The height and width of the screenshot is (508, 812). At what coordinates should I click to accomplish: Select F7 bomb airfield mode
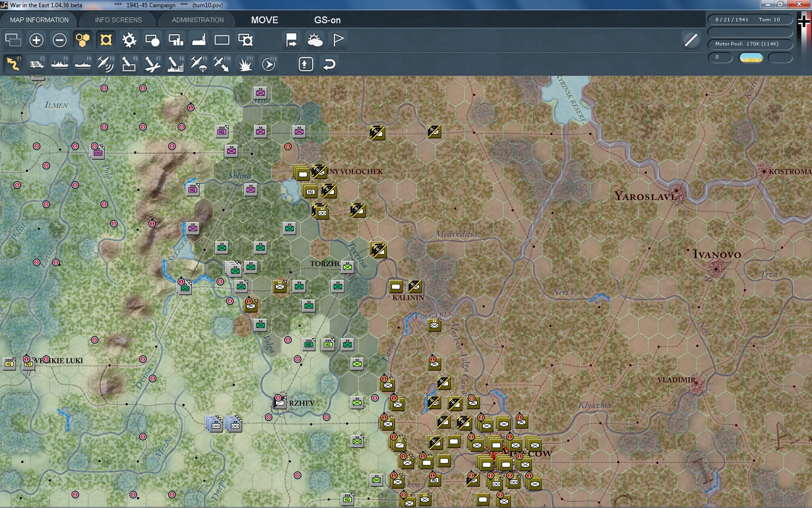[152, 63]
